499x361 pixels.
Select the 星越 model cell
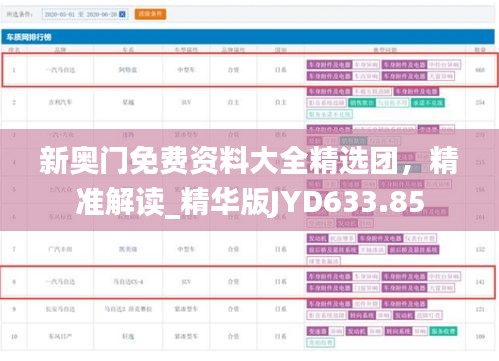click(x=128, y=102)
